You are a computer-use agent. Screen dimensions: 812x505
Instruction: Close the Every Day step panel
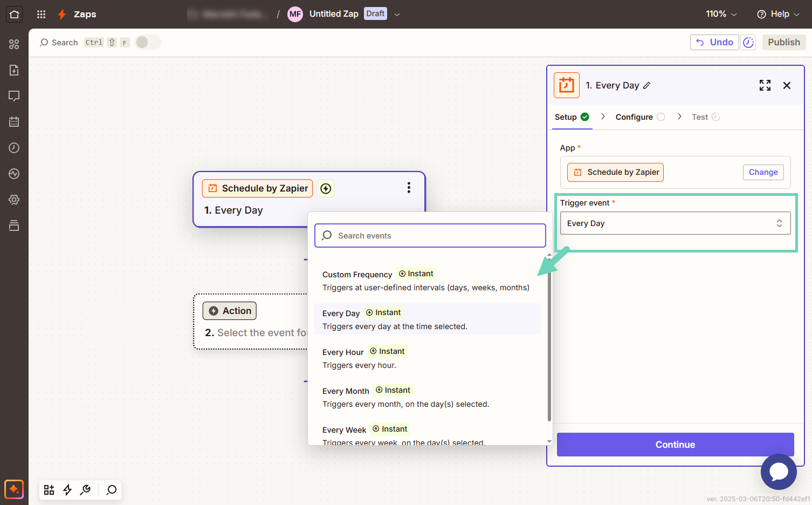click(x=787, y=85)
